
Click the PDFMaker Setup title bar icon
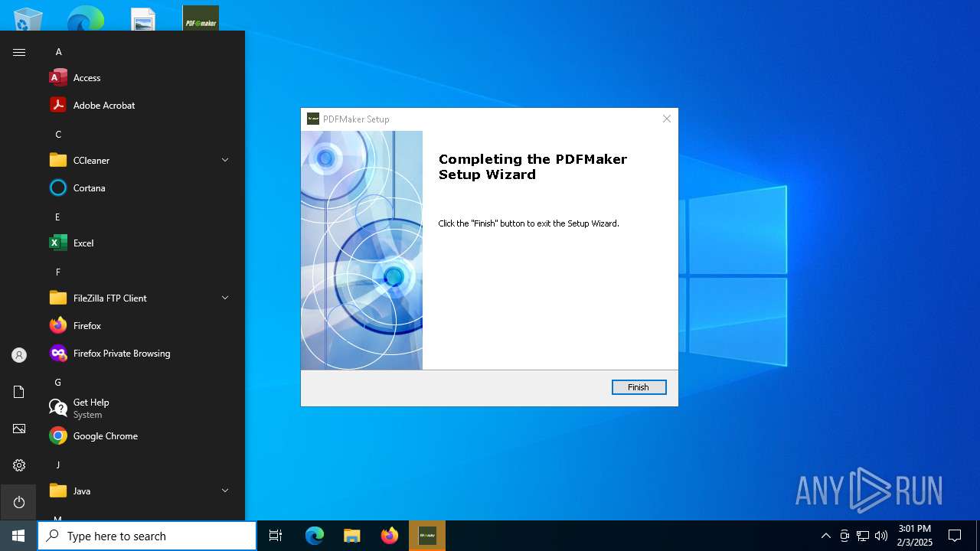312,119
